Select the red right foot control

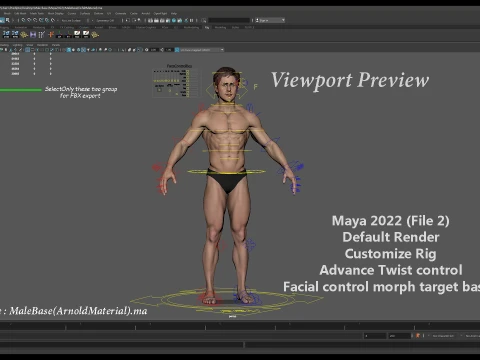click(x=209, y=298)
